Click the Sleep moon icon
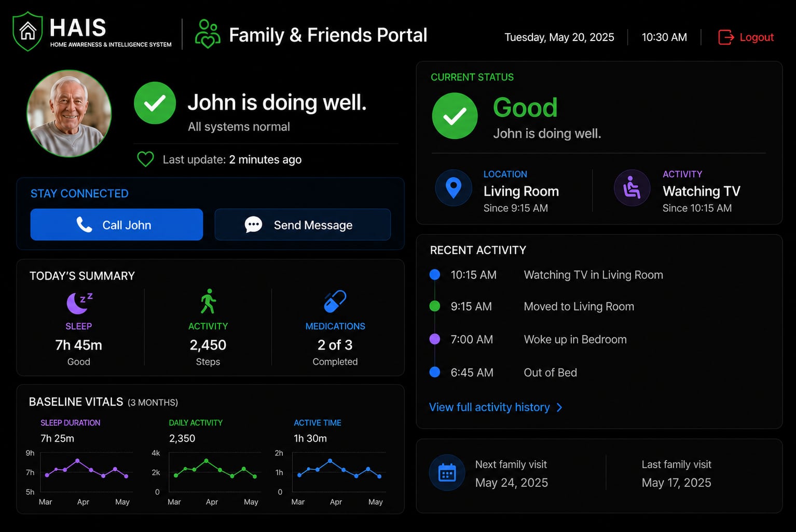The height and width of the screenshot is (532, 796). click(x=79, y=303)
